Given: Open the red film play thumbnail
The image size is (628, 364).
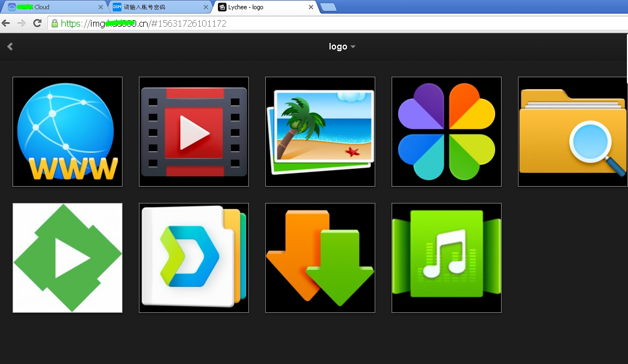Looking at the screenshot, I should pyautogui.click(x=194, y=132).
